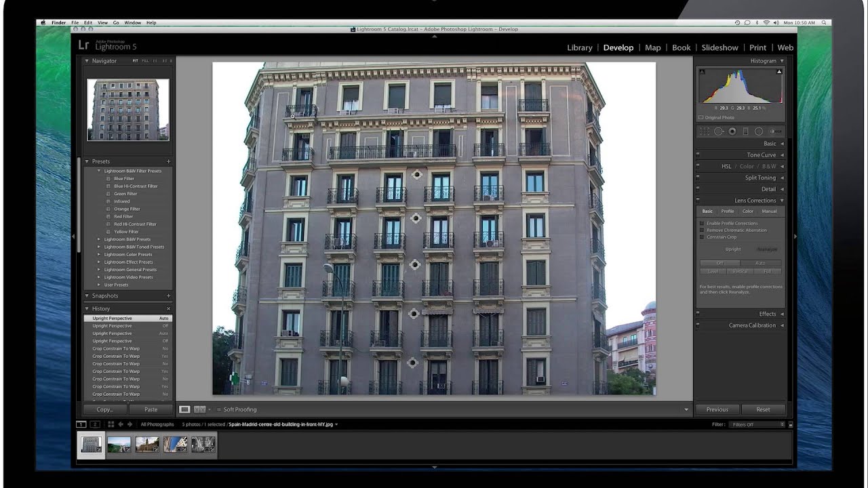Click the Time Machine menu bar icon
The height and width of the screenshot is (488, 868).
pyautogui.click(x=738, y=22)
